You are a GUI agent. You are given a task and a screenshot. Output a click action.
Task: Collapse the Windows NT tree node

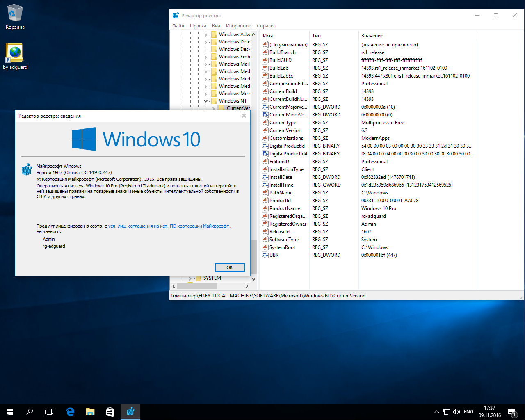click(x=205, y=101)
